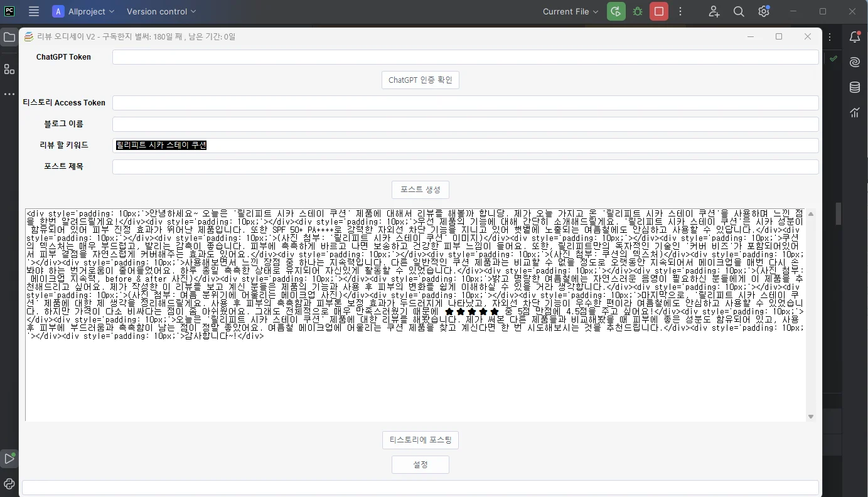The width and height of the screenshot is (868, 497).
Task: Click the ChatGPT Token label
Action: coord(63,57)
